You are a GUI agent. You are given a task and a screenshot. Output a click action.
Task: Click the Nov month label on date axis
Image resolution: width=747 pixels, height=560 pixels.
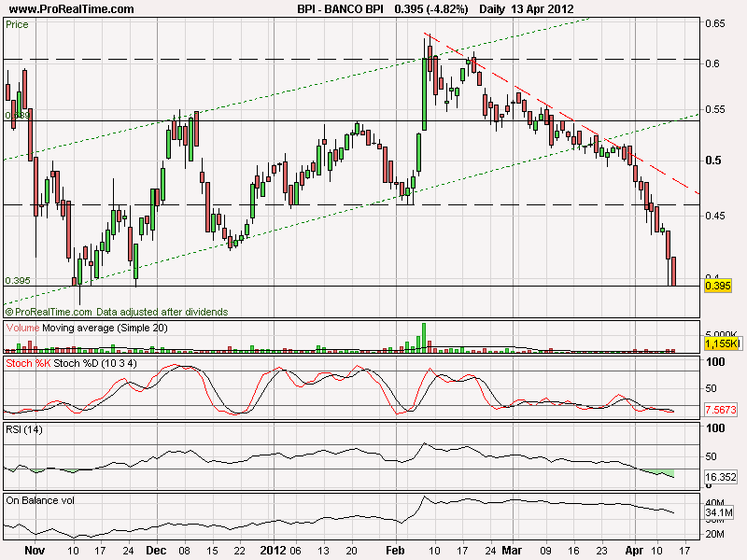coord(35,551)
